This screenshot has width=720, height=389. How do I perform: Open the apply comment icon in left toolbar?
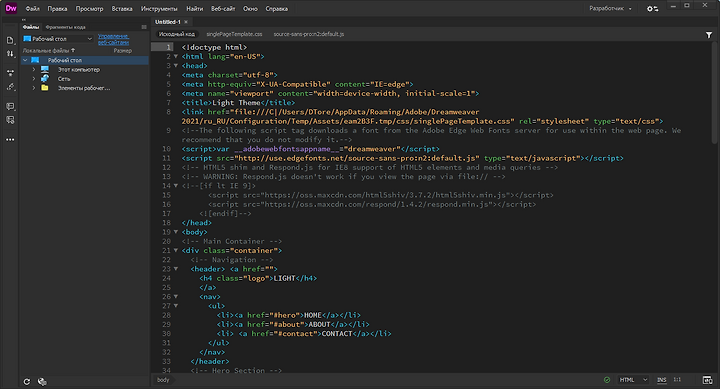pyautogui.click(x=10, y=107)
